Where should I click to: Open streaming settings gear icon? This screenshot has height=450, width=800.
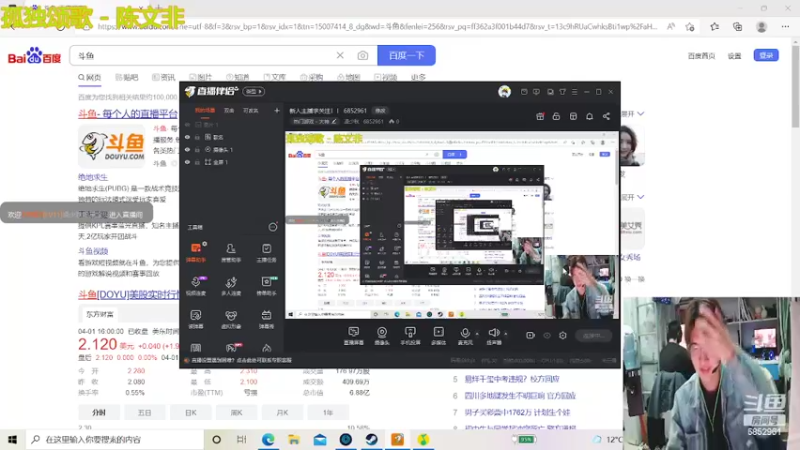pos(562,335)
